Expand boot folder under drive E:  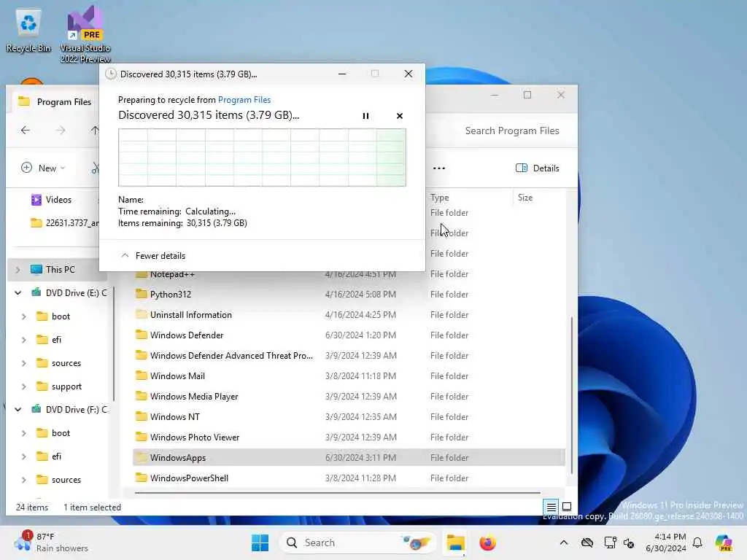[24, 316]
